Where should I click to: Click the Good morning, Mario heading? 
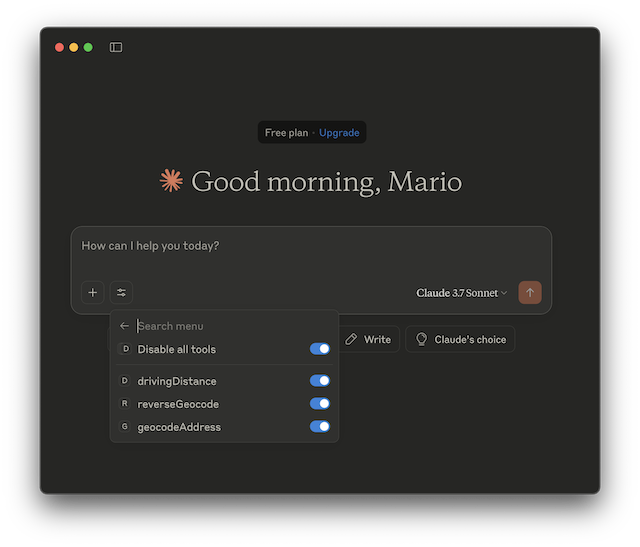pos(327,181)
